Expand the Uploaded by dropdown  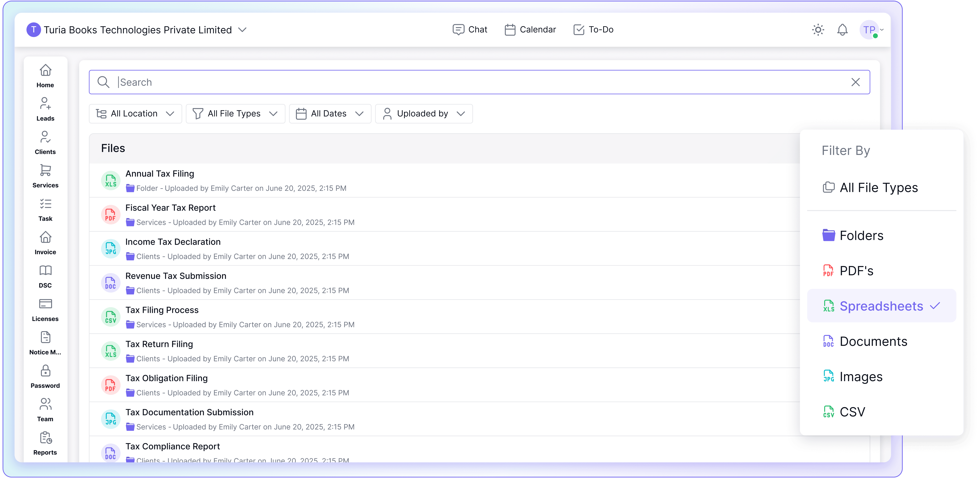pyautogui.click(x=424, y=113)
